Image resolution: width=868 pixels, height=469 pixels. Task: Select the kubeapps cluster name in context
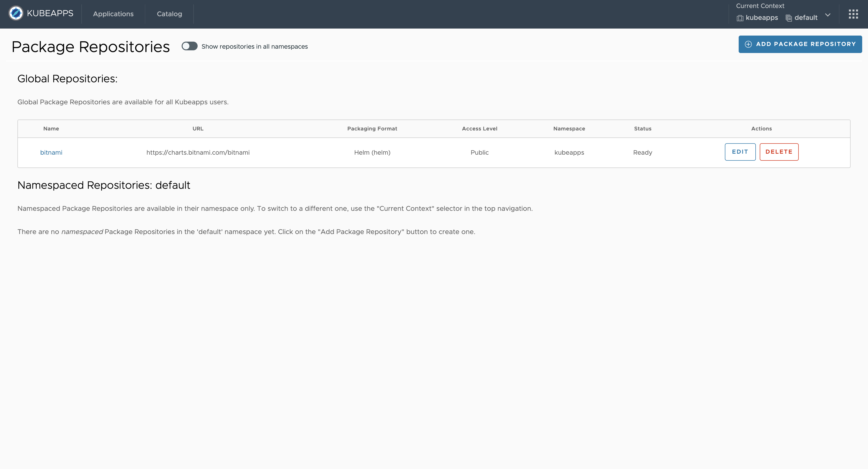point(761,18)
